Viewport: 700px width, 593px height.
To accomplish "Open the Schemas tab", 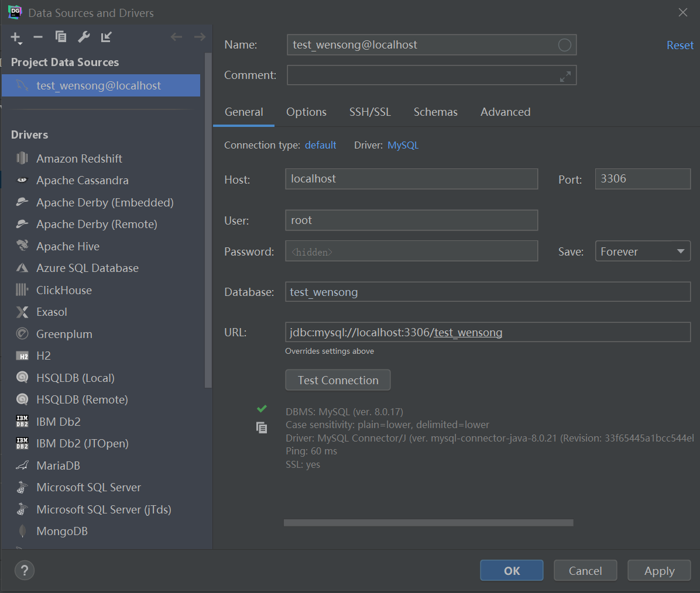I will 435,112.
